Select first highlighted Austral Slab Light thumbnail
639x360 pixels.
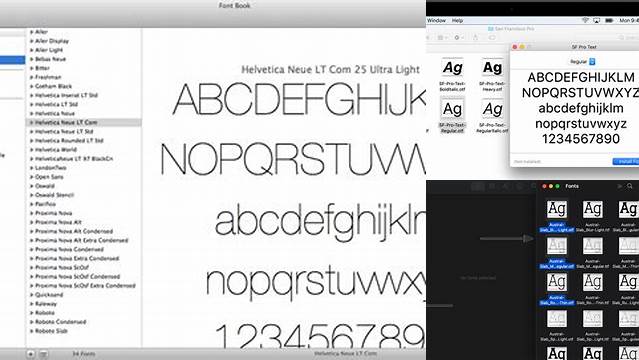(557, 209)
